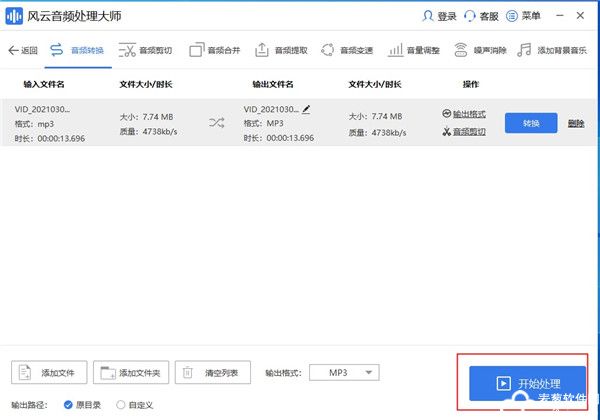600x420 pixels.
Task: Click the 添加文件 button
Action: [x=49, y=372]
